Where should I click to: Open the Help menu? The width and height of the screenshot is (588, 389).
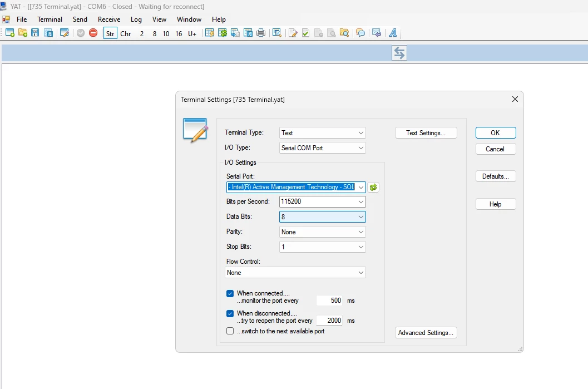pos(219,19)
